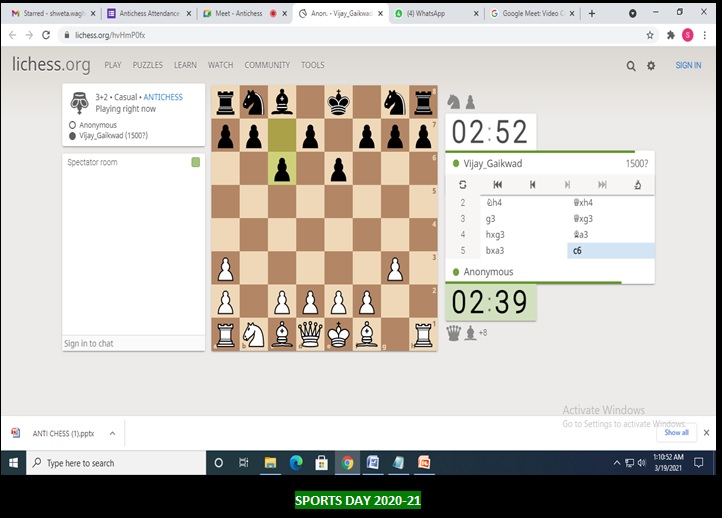Screen dimensions: 722x518
Task: Flip the board with the rotate icon
Action: [463, 185]
